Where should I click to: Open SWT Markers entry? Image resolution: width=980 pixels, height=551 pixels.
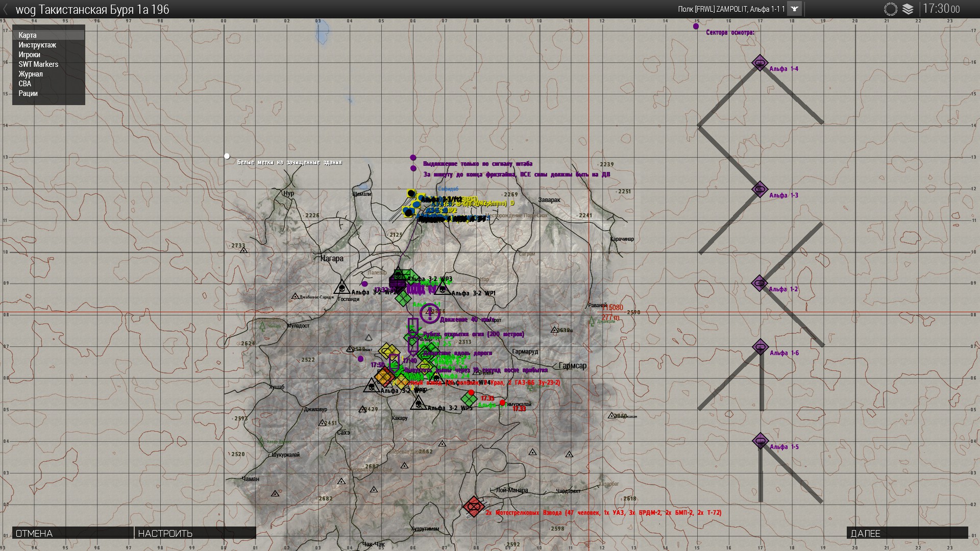point(38,64)
